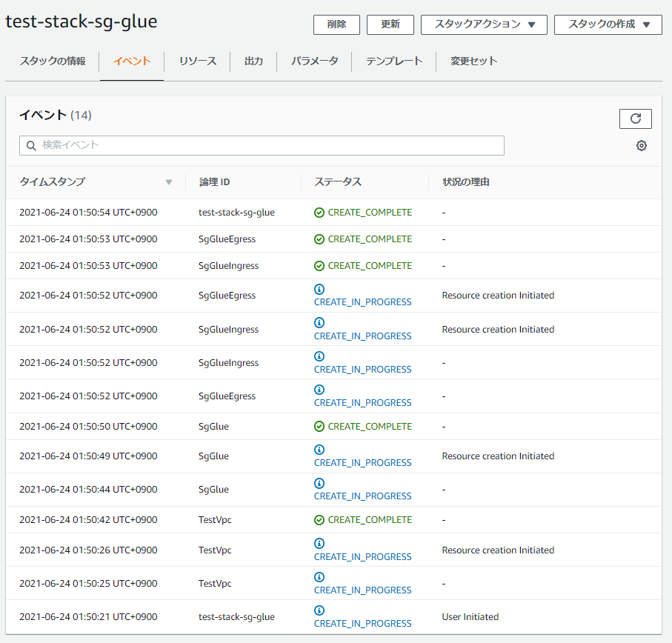Click CREATE_IN_PROGRESS status on 01:50:21 row

[x=362, y=623]
